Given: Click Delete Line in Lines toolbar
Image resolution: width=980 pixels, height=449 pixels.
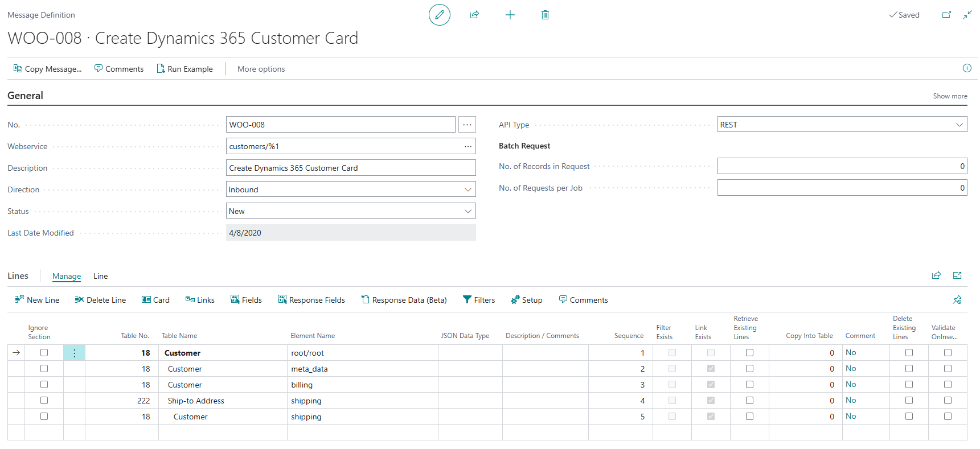Looking at the screenshot, I should (100, 300).
